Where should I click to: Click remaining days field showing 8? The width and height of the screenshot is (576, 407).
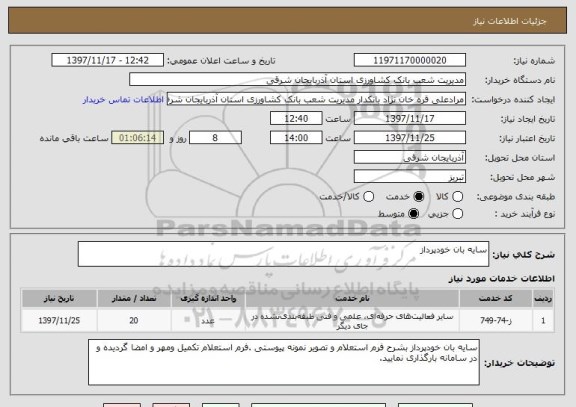(215, 138)
